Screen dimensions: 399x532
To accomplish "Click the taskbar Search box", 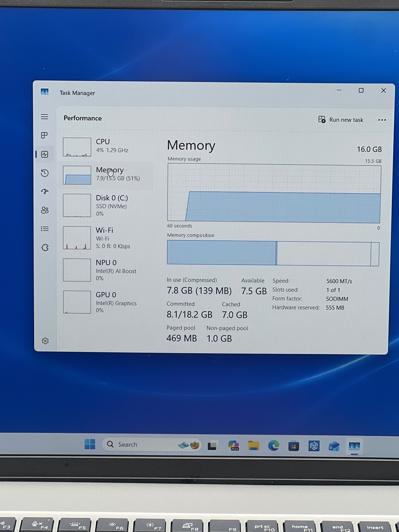I will click(x=151, y=445).
